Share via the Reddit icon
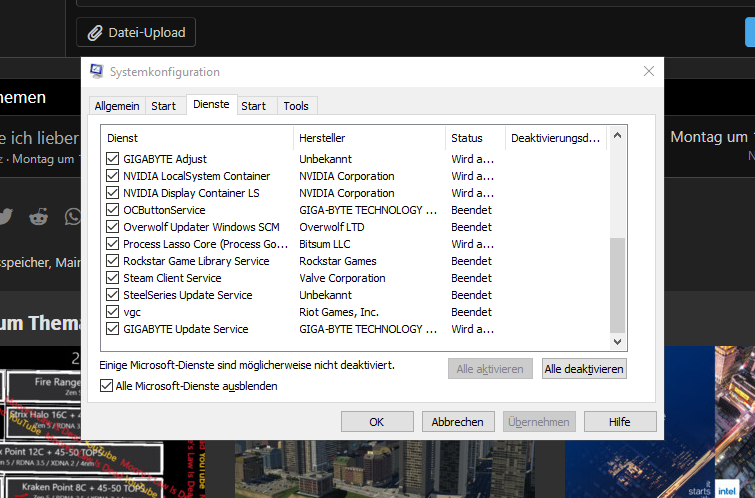The height and width of the screenshot is (498, 755). 39,217
